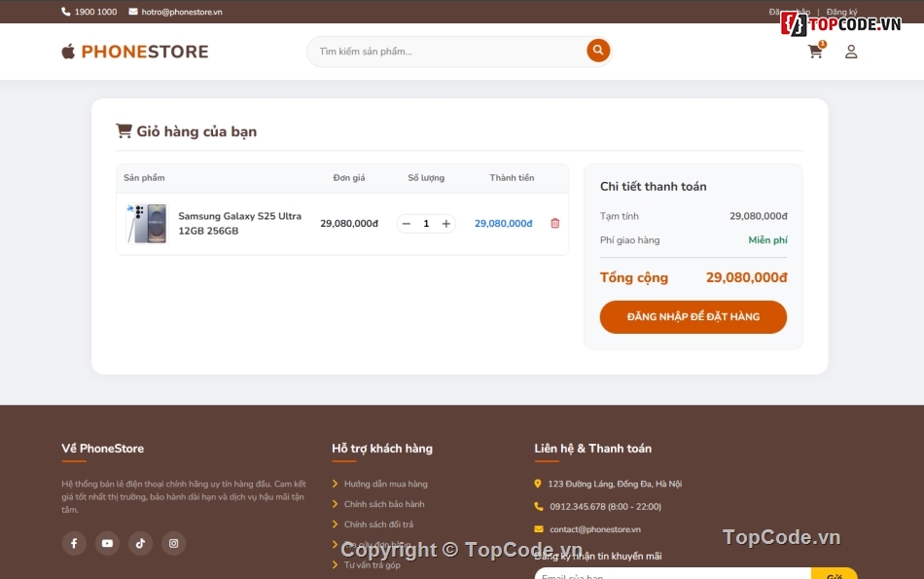Screen dimensions: 924x579
Task: Click the Gửi newsletter submit button
Action: (x=835, y=574)
